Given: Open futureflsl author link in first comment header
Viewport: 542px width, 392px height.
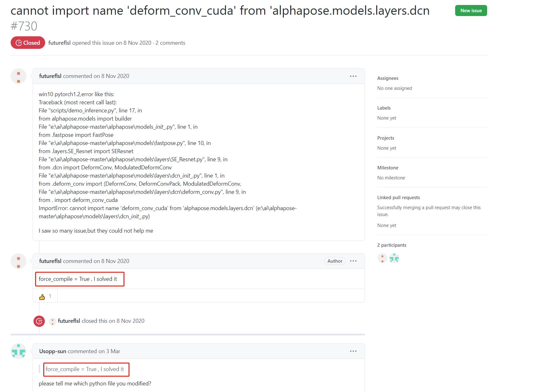Looking at the screenshot, I should 50,76.
